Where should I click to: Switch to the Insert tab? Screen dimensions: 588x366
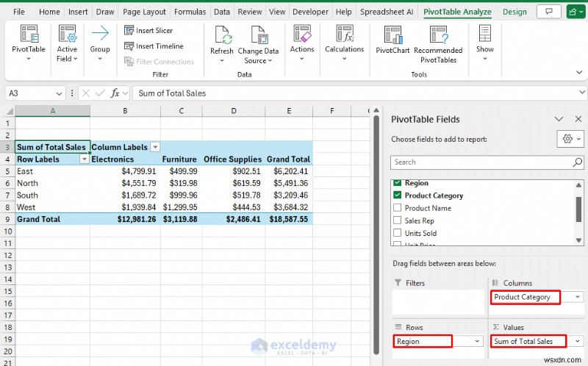tap(78, 12)
